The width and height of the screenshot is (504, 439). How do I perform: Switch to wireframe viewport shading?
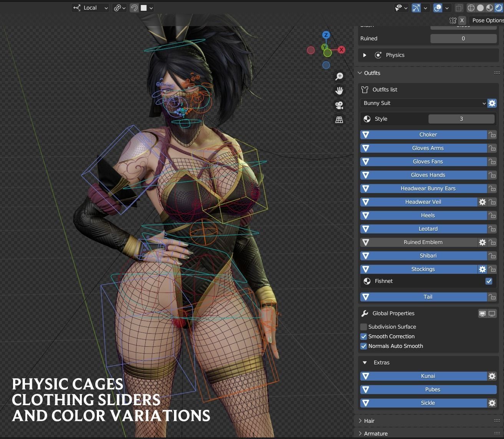[x=471, y=8]
